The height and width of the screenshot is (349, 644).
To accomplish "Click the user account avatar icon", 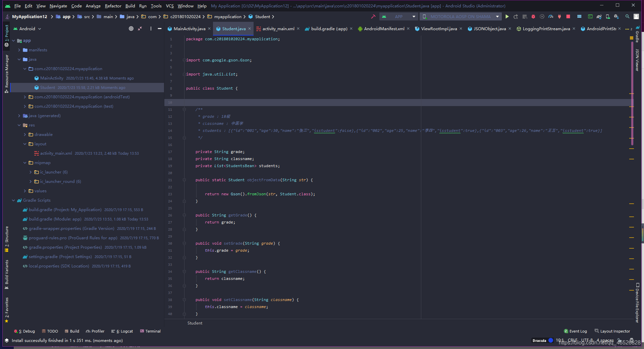I will [x=636, y=16].
